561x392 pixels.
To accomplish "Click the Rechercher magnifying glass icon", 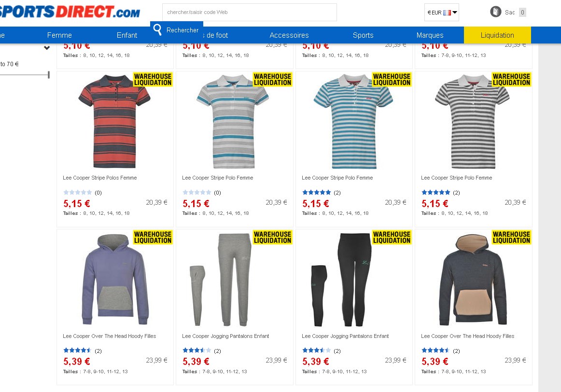I will pyautogui.click(x=157, y=29).
